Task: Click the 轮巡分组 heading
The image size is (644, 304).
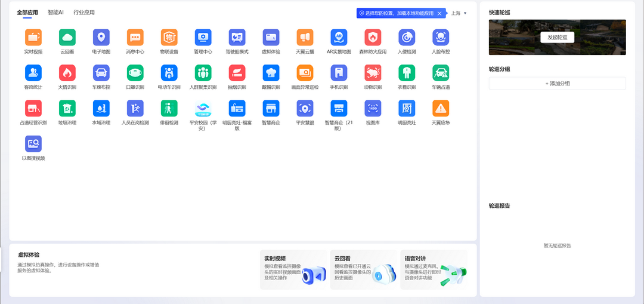Action: 500,69
